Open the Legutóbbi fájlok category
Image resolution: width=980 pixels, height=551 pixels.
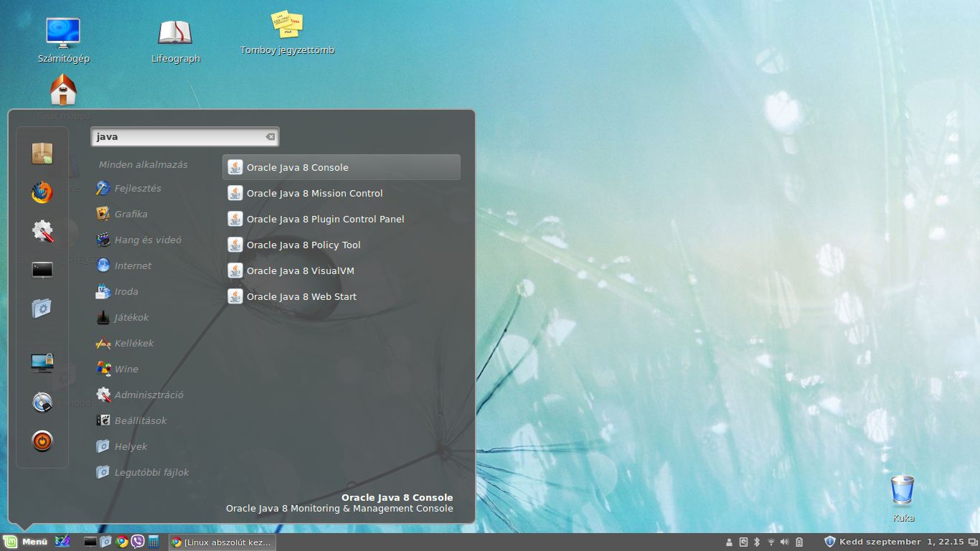pos(151,472)
